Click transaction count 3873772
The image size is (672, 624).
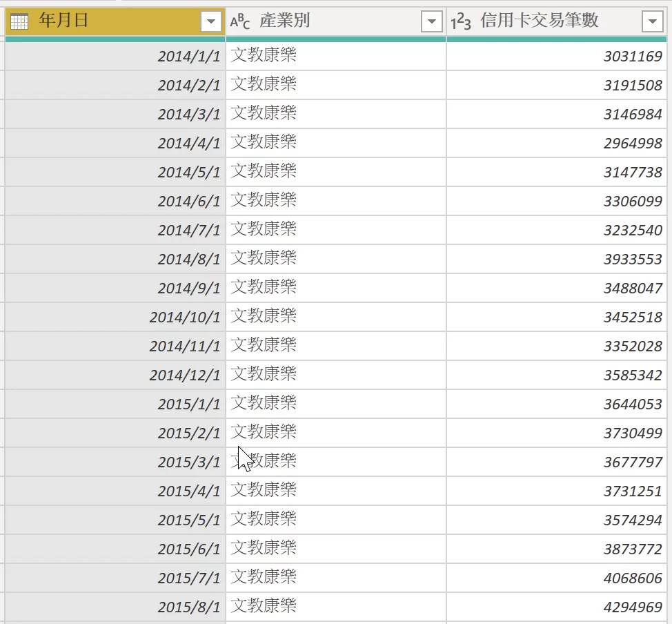coord(557,549)
